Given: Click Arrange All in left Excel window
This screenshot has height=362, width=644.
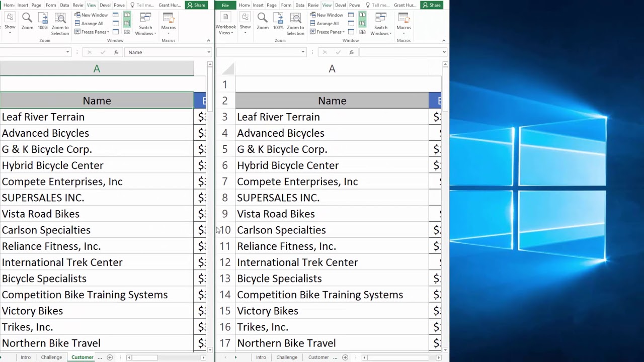Looking at the screenshot, I should (89, 24).
